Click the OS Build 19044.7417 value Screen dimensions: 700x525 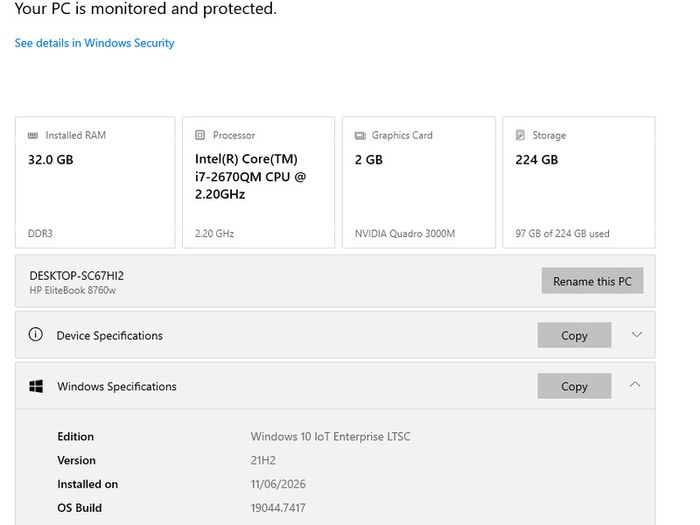(278, 508)
